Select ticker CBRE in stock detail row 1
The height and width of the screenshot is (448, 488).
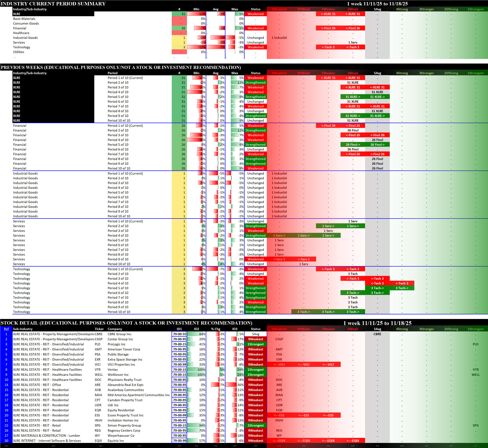(99, 334)
